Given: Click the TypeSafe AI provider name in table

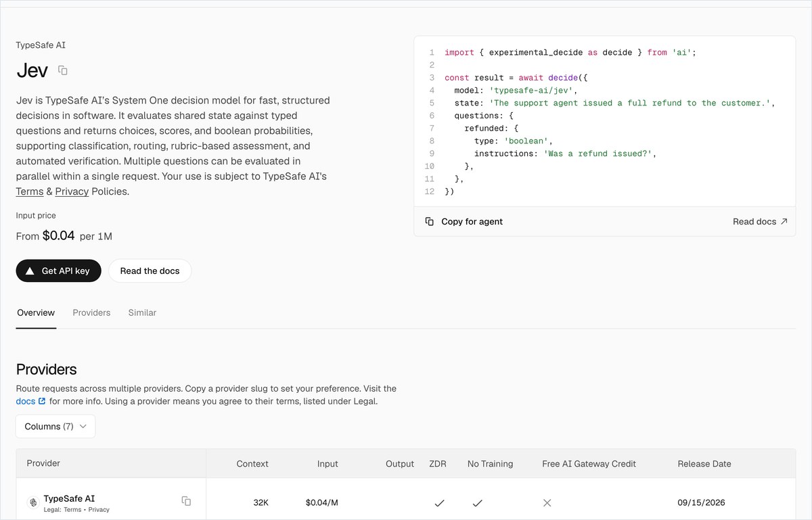Looking at the screenshot, I should coord(69,498).
